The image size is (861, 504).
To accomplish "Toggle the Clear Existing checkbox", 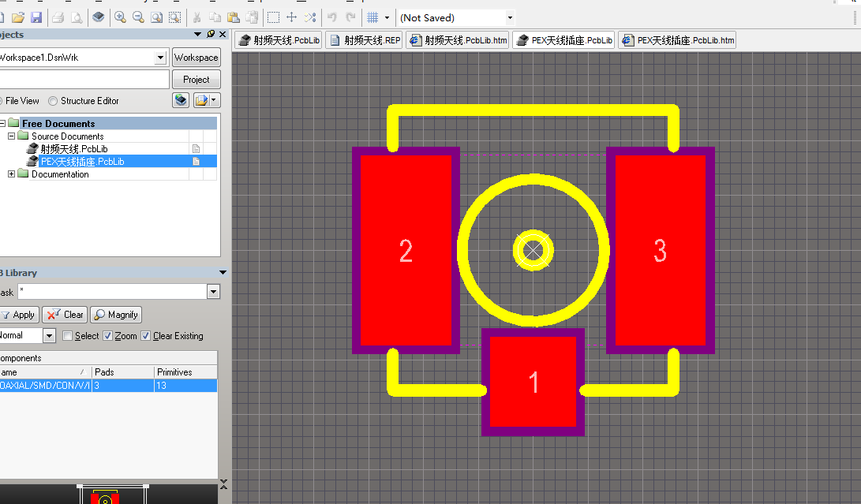I will (x=145, y=336).
